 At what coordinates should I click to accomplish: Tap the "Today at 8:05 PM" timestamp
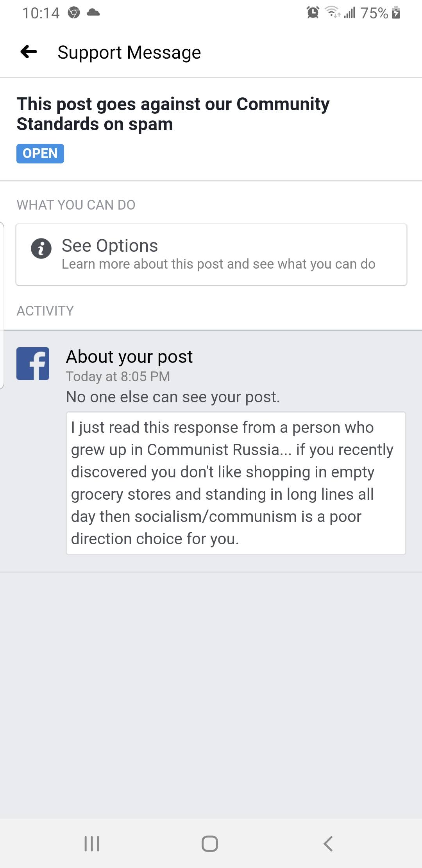pos(118,377)
